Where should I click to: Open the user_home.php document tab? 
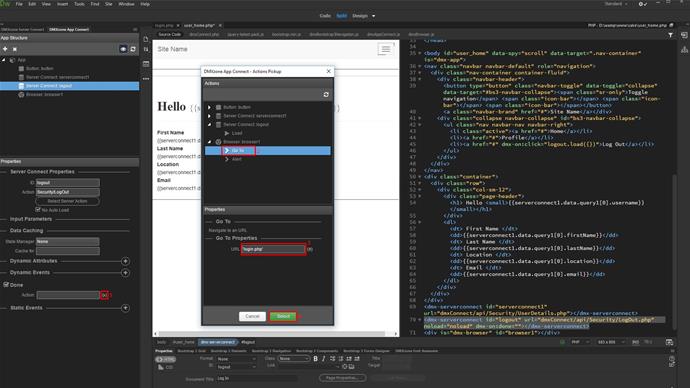(x=199, y=26)
